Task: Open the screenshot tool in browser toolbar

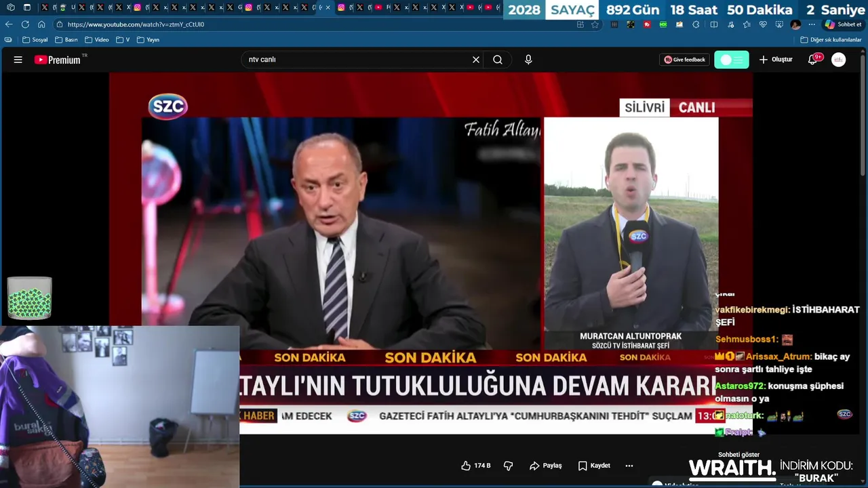Action: click(x=779, y=24)
